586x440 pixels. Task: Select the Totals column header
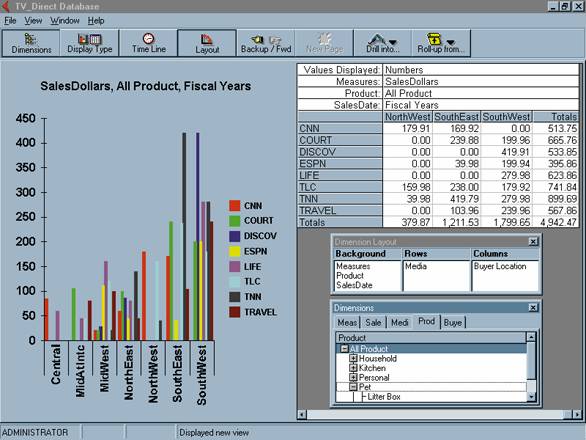(556, 117)
